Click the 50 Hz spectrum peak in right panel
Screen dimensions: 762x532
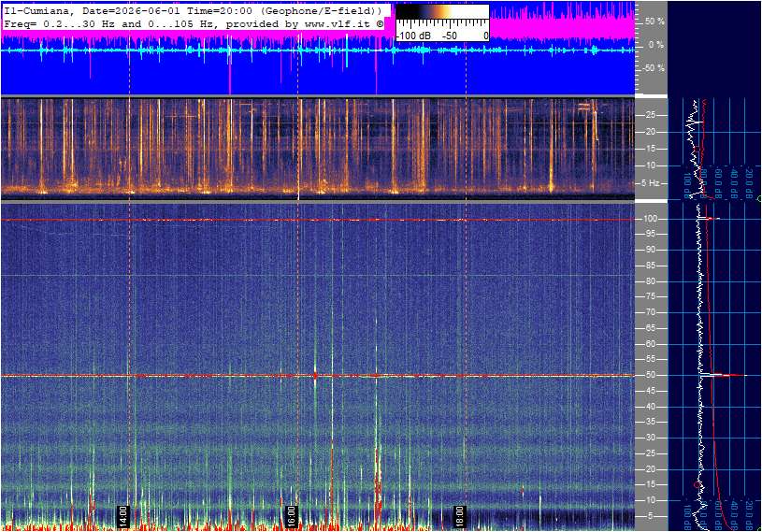click(x=724, y=375)
